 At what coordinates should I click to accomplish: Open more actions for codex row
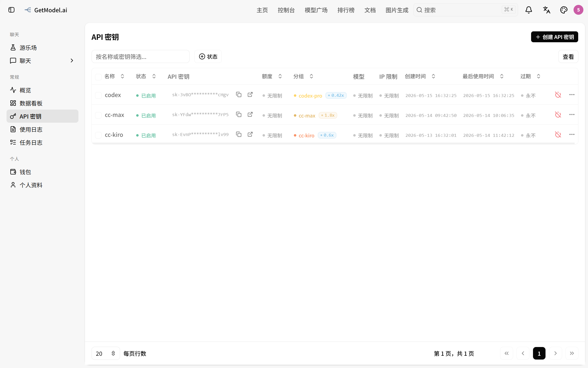pyautogui.click(x=572, y=95)
